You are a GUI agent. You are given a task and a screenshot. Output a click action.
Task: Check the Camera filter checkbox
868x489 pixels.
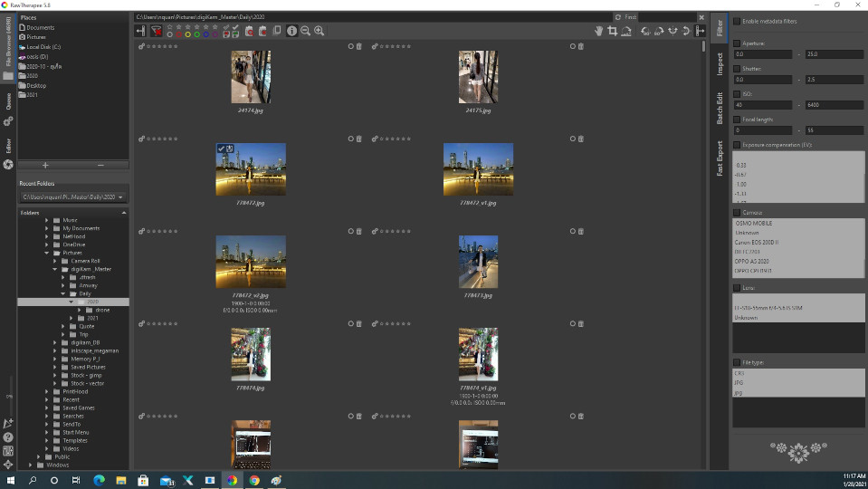point(736,213)
